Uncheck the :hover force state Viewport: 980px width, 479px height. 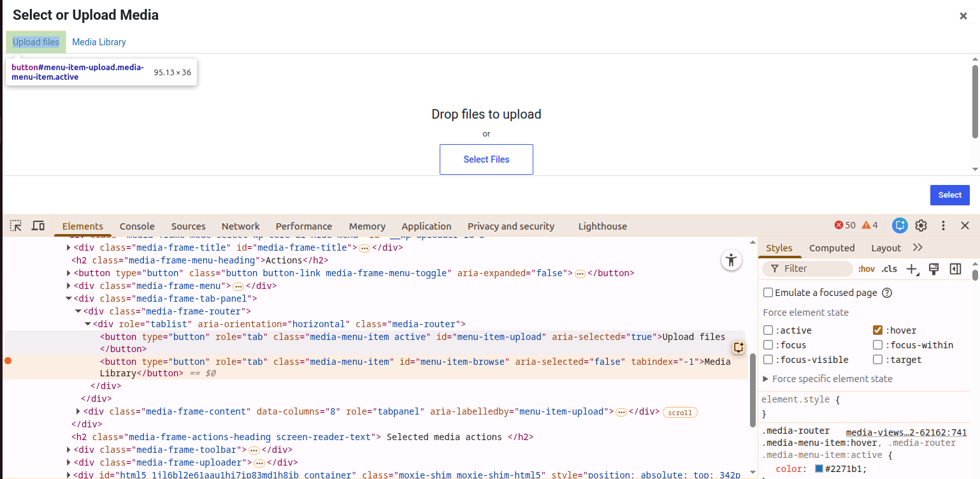(877, 330)
